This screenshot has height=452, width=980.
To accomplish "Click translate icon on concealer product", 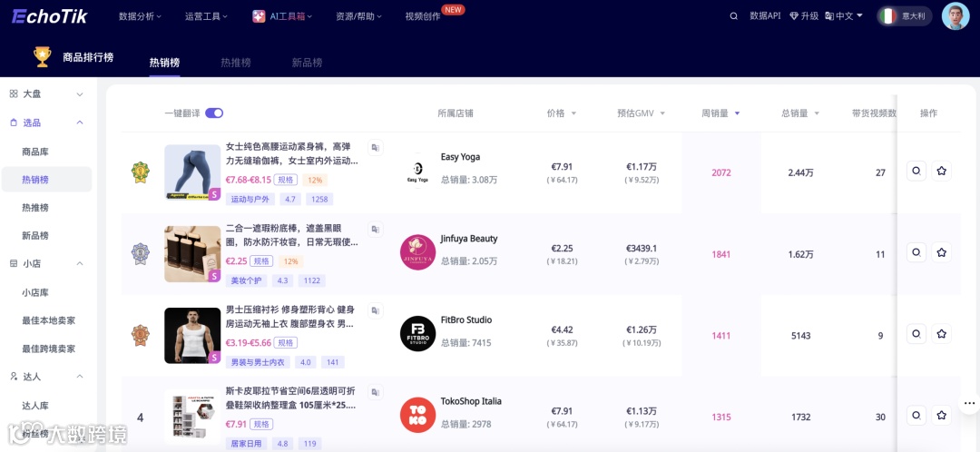I will tap(375, 229).
